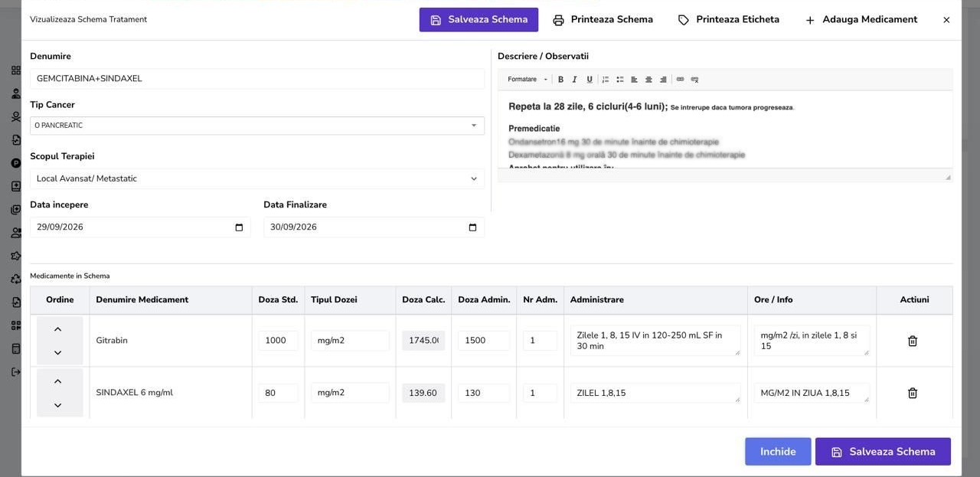Delete the Gitrabin row with the trash icon

(x=913, y=341)
